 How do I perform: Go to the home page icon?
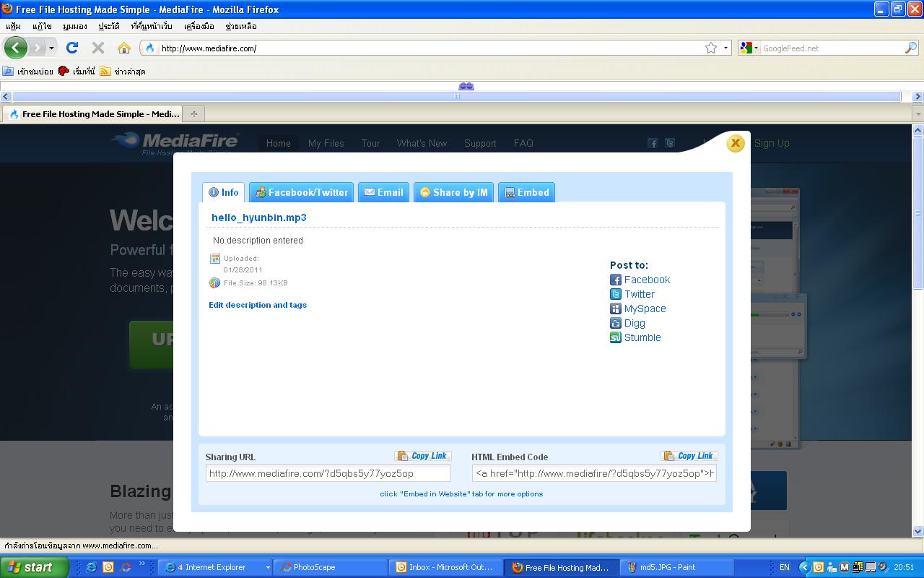click(x=124, y=48)
